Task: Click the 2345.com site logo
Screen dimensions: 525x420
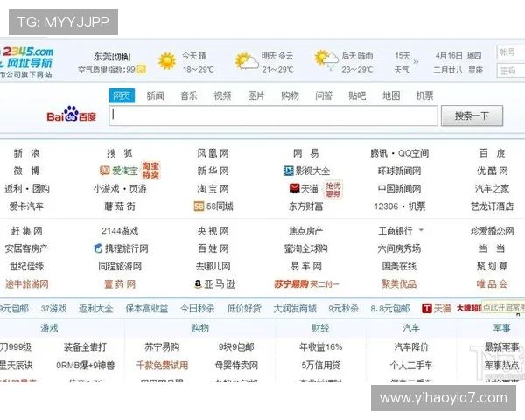Action: point(27,58)
